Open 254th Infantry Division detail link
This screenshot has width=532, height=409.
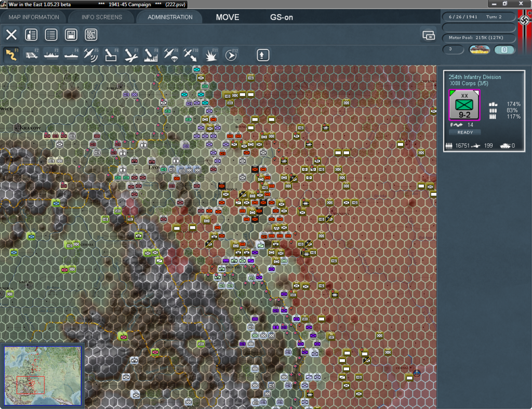coord(475,77)
